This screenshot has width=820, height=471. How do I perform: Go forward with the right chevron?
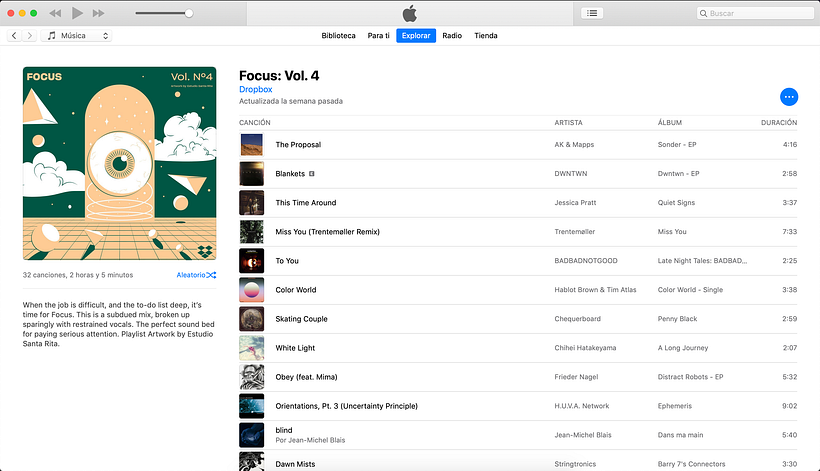(x=30, y=36)
